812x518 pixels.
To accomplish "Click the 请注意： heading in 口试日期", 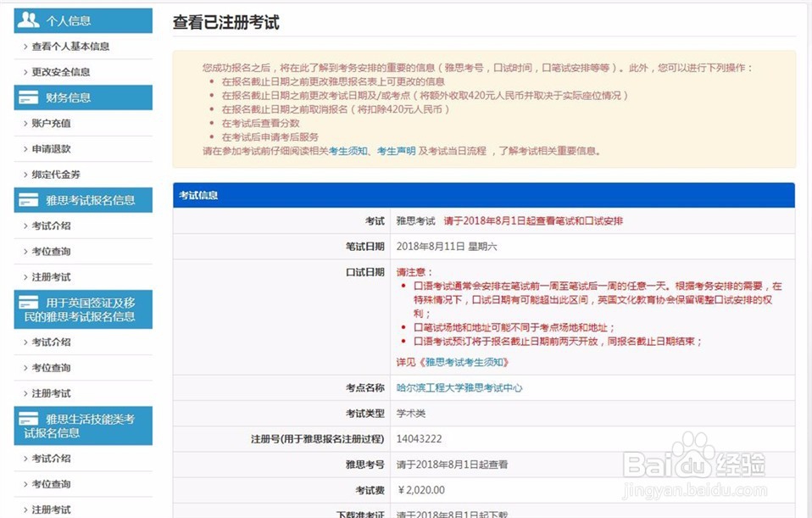I will click(414, 272).
